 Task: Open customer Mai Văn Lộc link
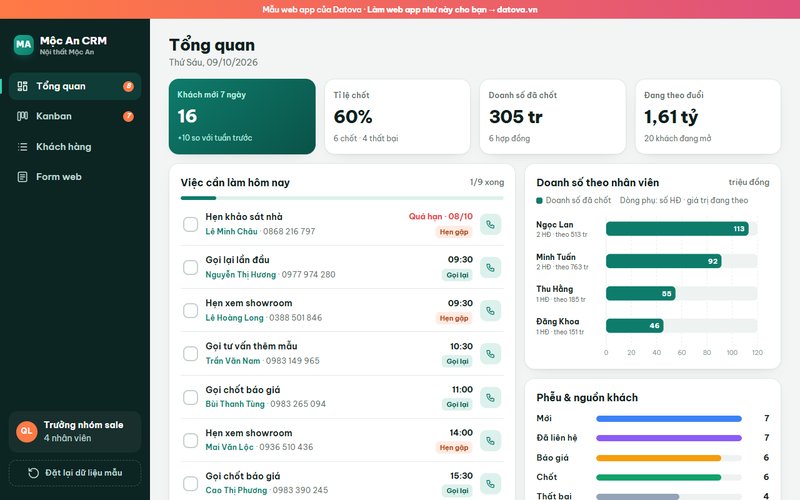pos(229,447)
